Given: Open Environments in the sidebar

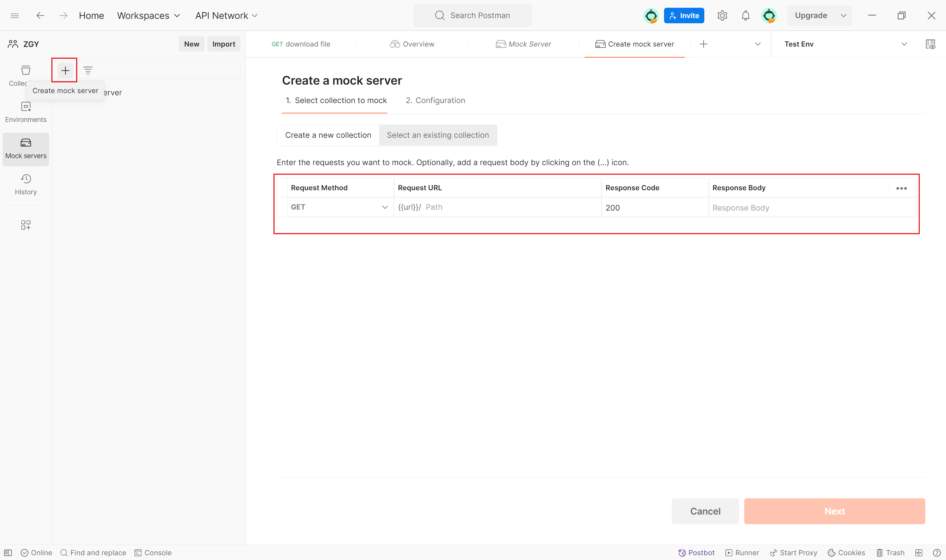Looking at the screenshot, I should 25,112.
